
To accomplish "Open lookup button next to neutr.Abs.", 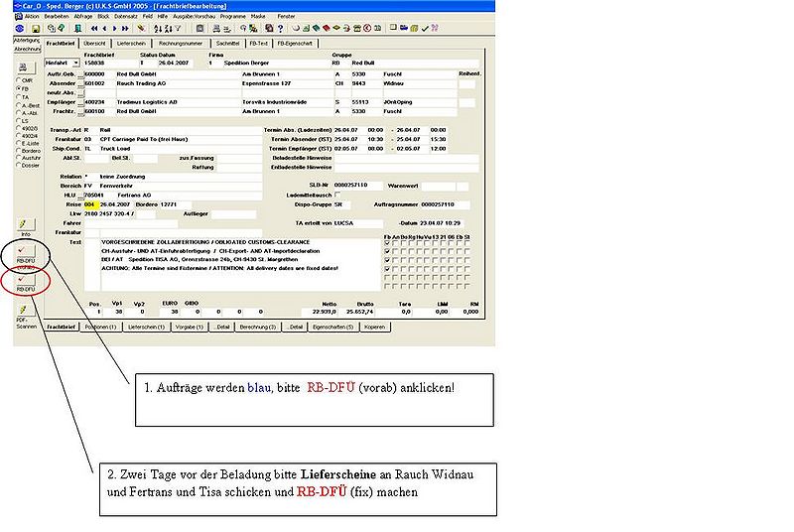I will [x=80, y=93].
